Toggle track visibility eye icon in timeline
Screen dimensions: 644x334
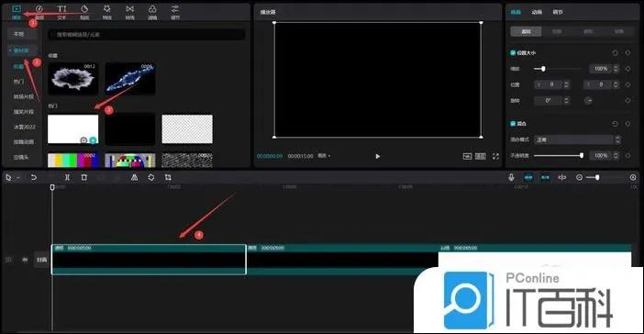point(25,260)
